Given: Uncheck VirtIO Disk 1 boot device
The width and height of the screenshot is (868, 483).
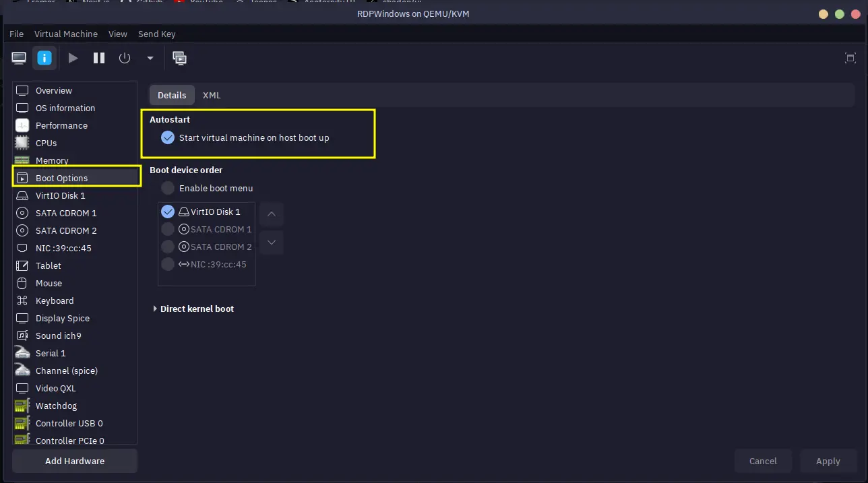Looking at the screenshot, I should point(168,212).
